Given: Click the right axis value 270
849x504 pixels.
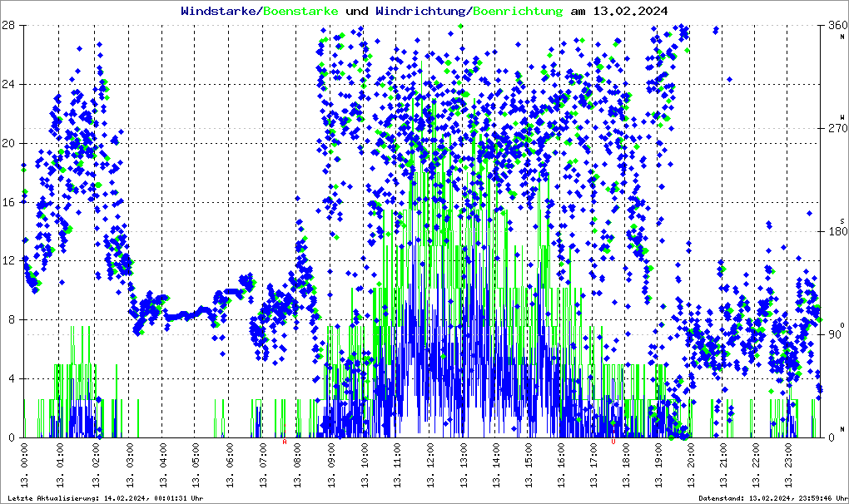Looking at the screenshot, I should point(837,129).
